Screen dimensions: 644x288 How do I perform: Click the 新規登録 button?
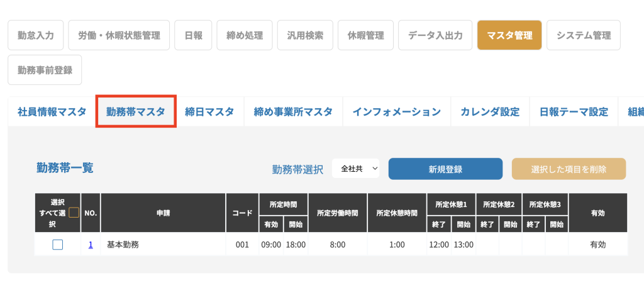(x=445, y=169)
